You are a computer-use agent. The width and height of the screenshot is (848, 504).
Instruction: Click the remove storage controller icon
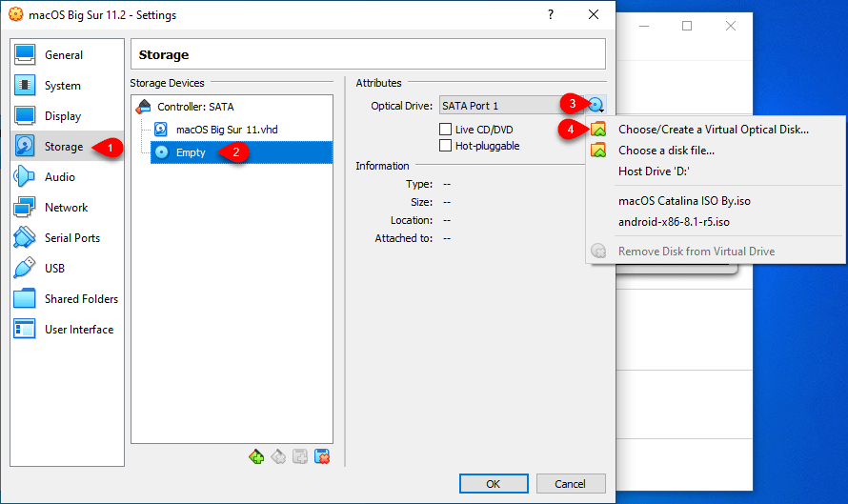click(x=278, y=456)
